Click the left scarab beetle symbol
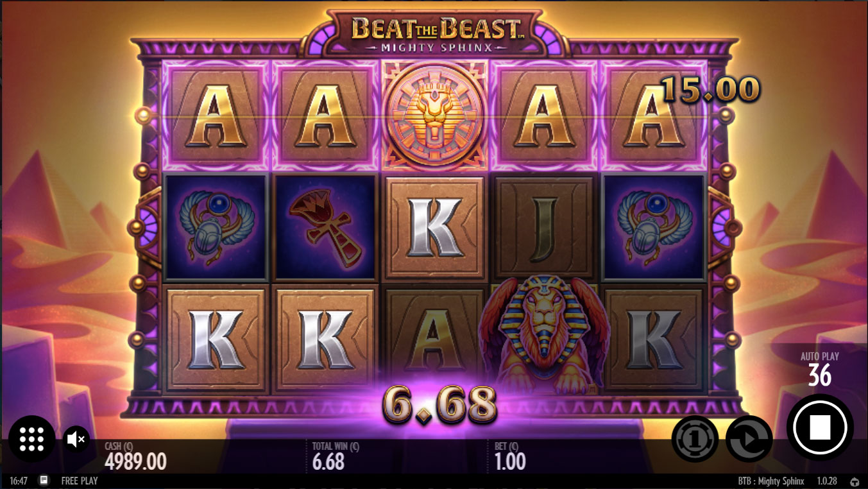Viewport: 868px width, 489px height. point(216,227)
